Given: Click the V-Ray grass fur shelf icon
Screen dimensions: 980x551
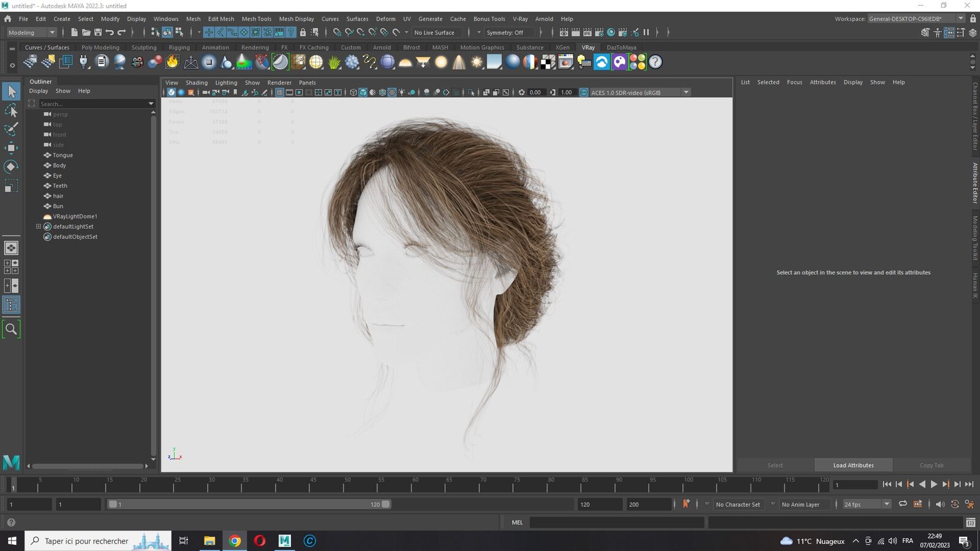Looking at the screenshot, I should [x=334, y=62].
